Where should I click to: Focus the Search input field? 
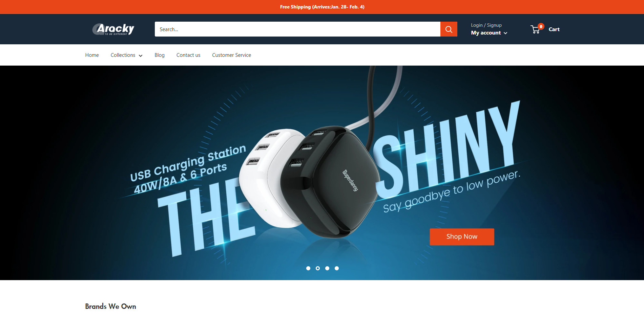pos(297,29)
